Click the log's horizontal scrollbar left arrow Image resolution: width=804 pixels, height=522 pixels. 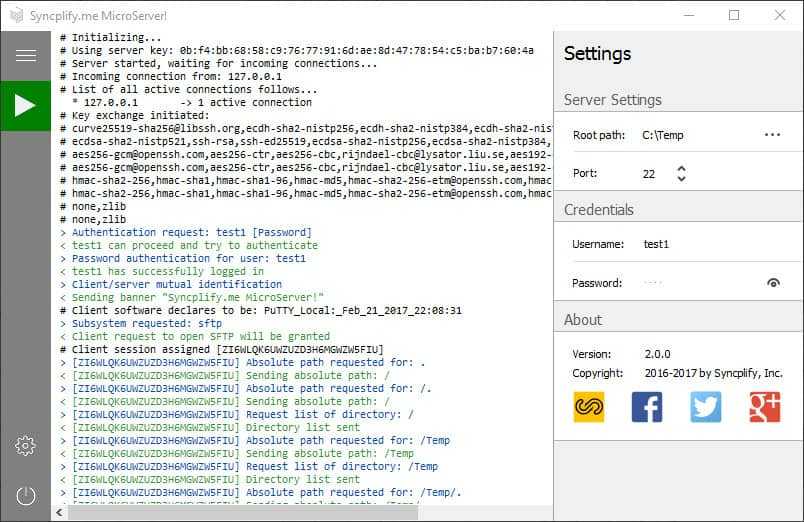click(x=59, y=513)
